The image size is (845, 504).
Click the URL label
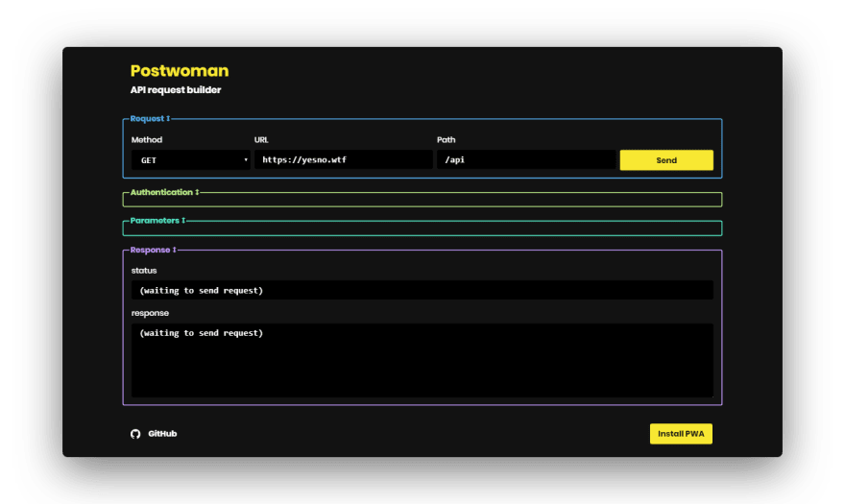[x=261, y=139]
